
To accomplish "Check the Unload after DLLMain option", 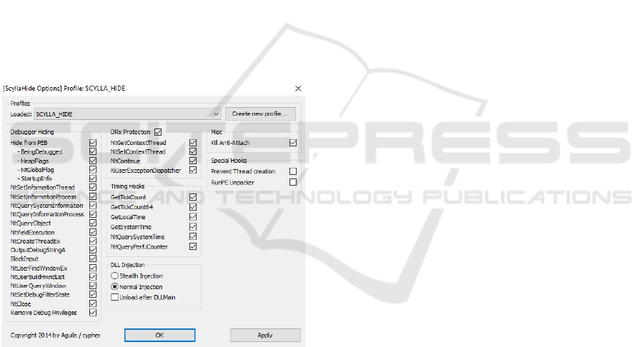I will (114, 297).
